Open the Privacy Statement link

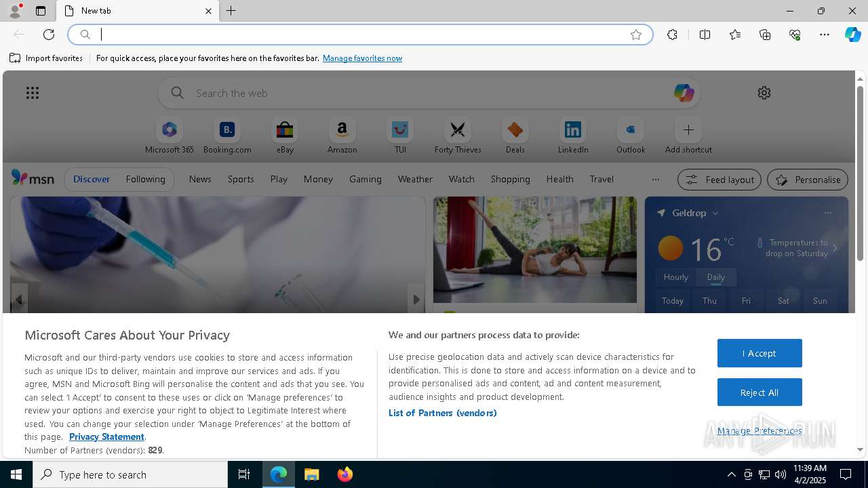[x=106, y=436]
